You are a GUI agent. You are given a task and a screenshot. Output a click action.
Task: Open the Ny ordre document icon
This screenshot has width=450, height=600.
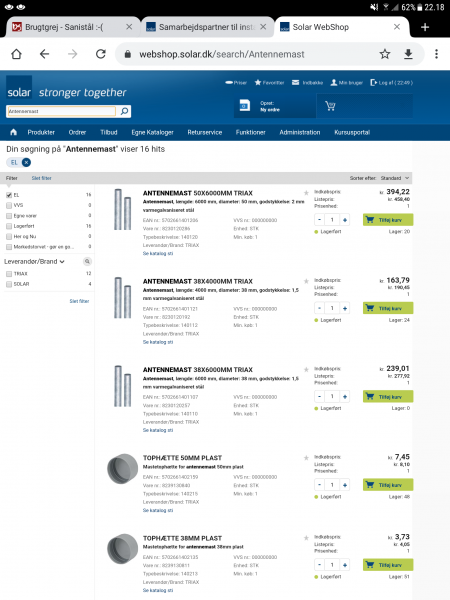(245, 106)
